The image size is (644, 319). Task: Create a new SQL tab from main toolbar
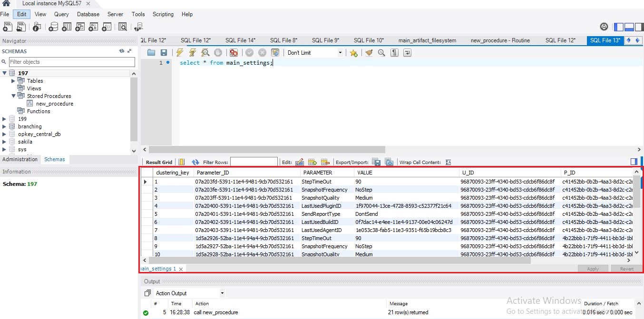[x=8, y=27]
